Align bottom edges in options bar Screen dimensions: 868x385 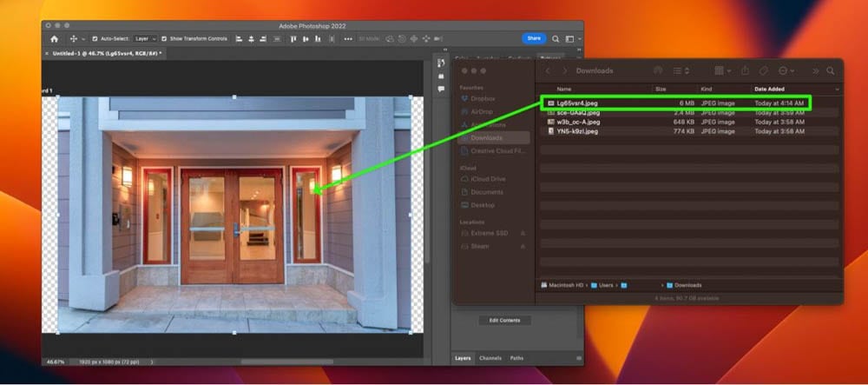pos(318,39)
